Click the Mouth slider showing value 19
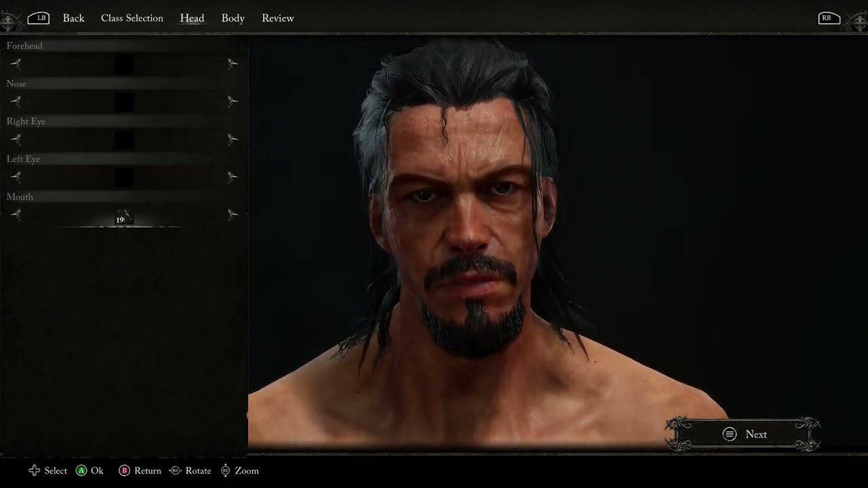Image resolution: width=868 pixels, height=488 pixels. 122,218
